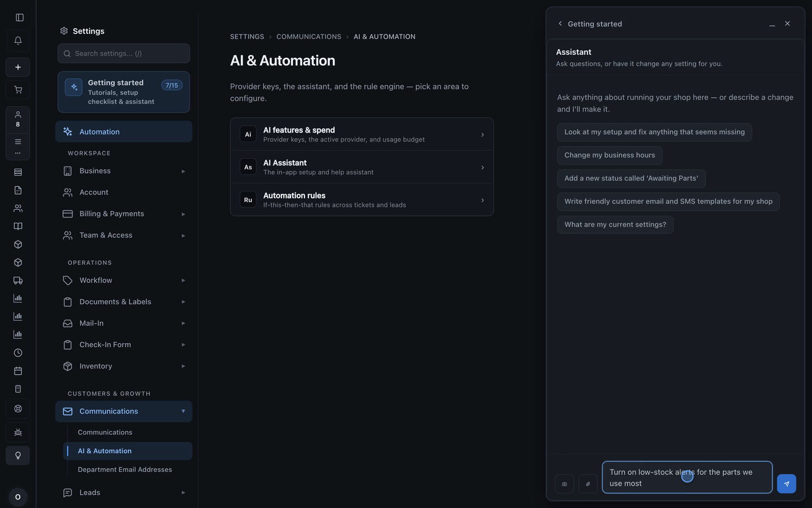Click into the assistant message box
The width and height of the screenshot is (812, 508).
687,478
